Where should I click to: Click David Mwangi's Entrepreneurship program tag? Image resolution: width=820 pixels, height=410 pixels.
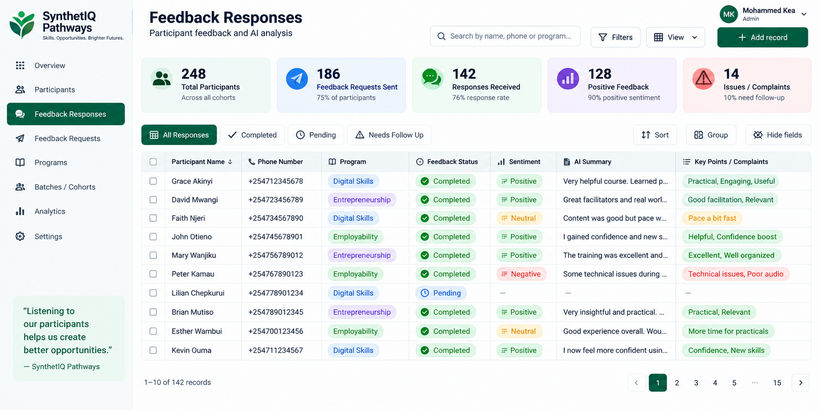coord(362,200)
